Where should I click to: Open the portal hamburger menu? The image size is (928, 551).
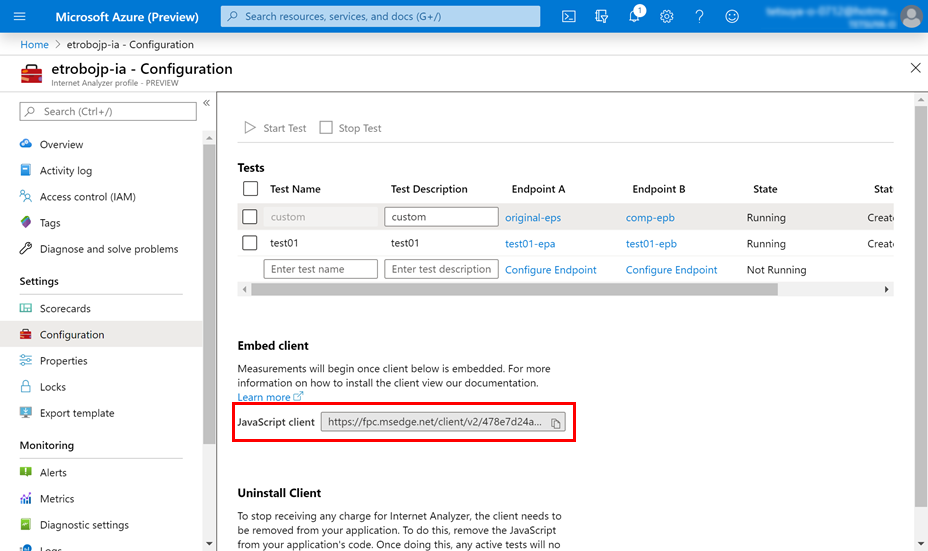point(20,17)
